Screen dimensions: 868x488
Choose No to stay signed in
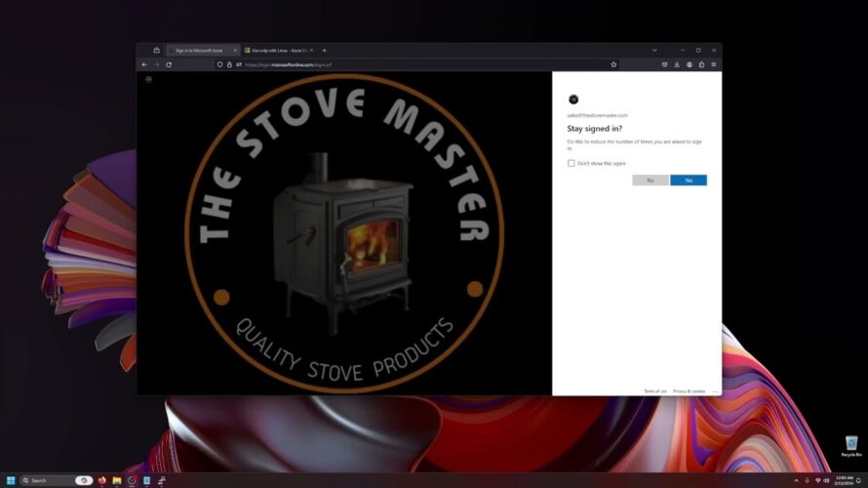point(651,180)
